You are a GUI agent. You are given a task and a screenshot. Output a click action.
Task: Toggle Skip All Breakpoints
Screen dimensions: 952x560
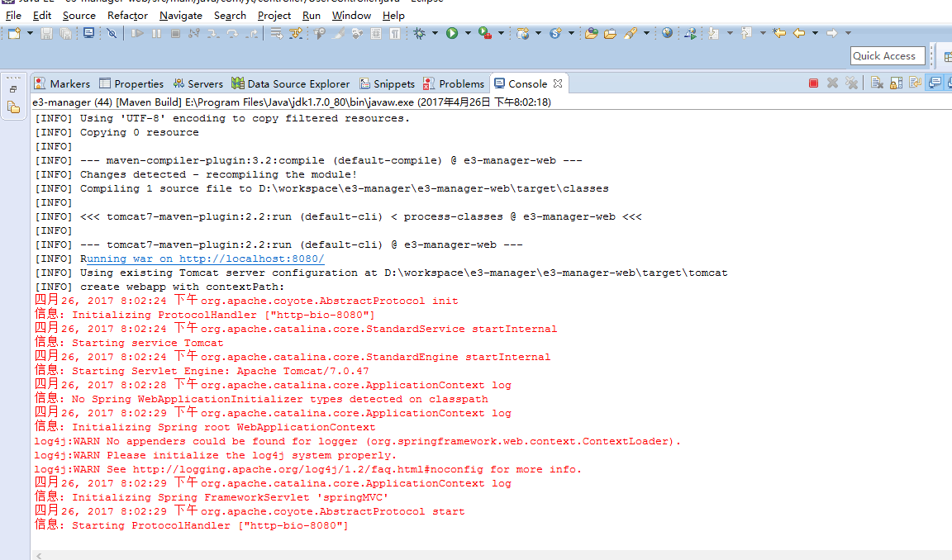tap(112, 33)
